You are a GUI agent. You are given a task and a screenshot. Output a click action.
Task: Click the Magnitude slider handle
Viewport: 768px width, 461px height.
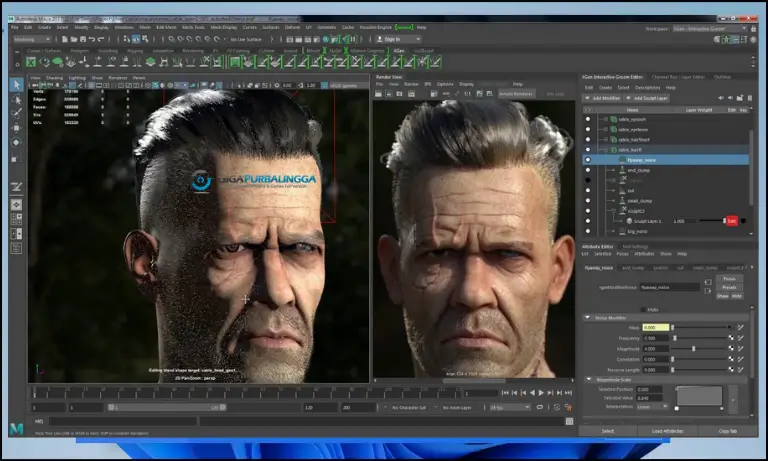694,348
